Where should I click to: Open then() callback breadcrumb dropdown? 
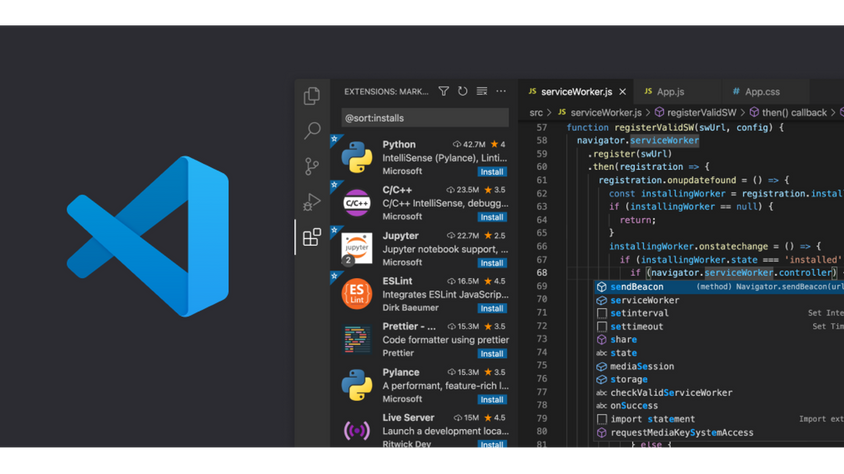click(788, 112)
